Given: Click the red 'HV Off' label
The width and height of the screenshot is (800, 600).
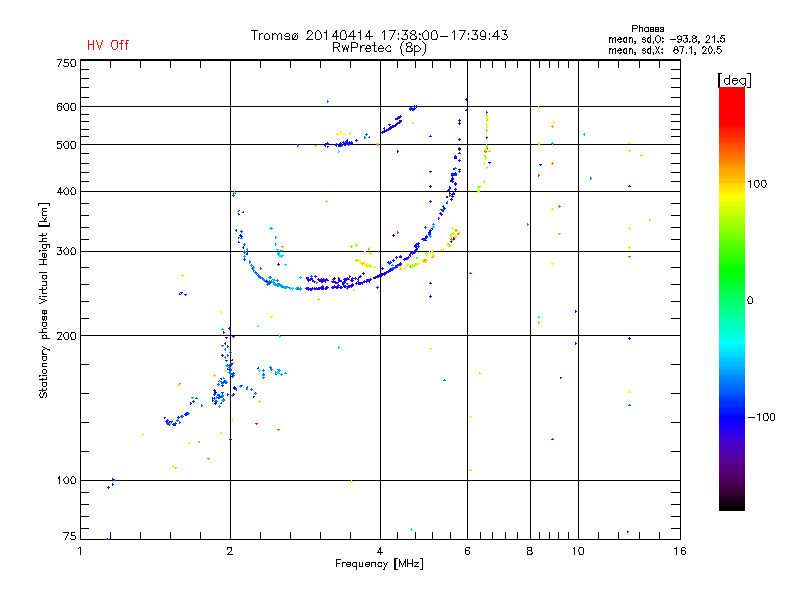Looking at the screenshot, I should click(108, 45).
